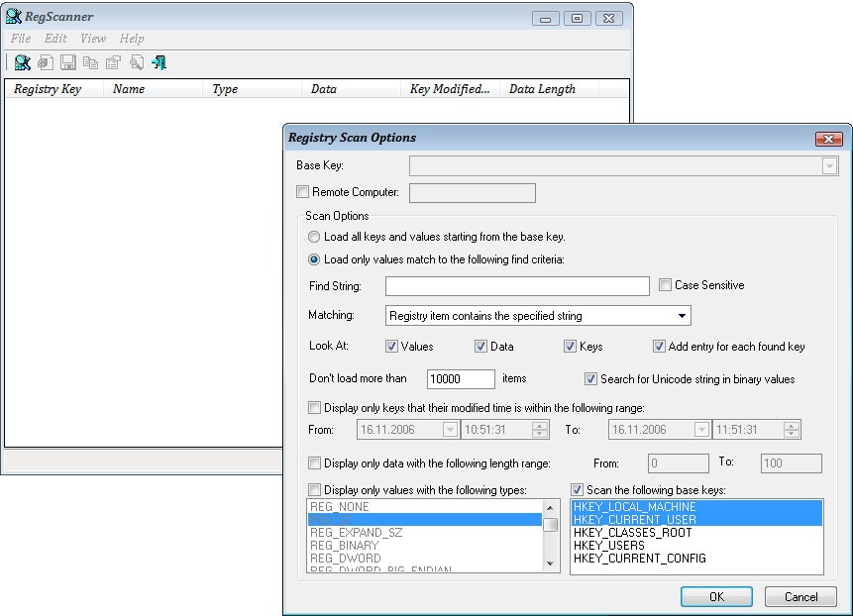Viewport: 853px width, 616px height.
Task: Enable the Remote Computer checkbox
Action: 302,192
